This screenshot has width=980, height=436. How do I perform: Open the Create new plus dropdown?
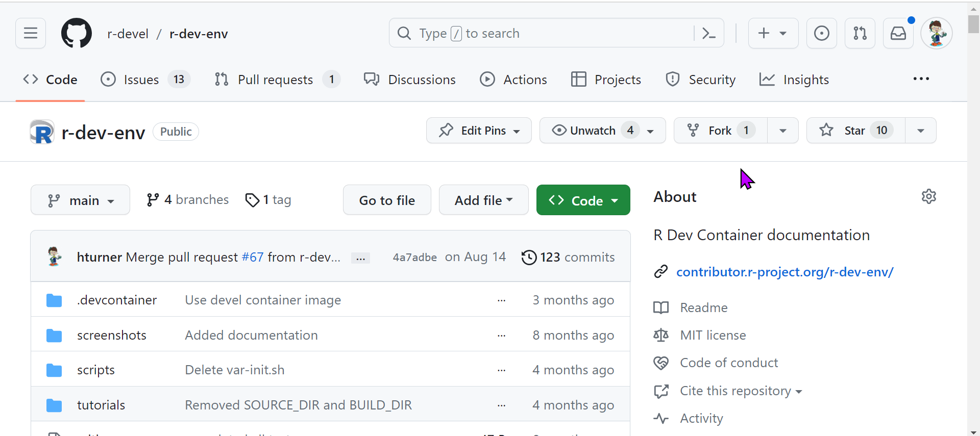coord(773,33)
